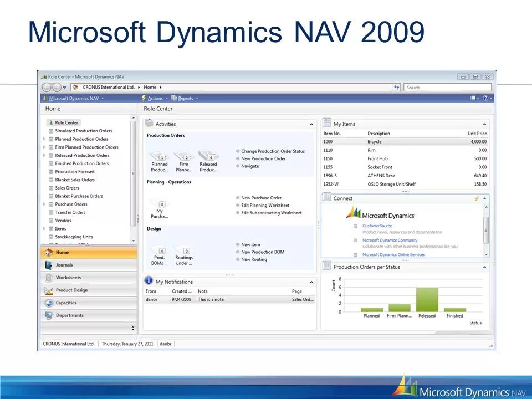Click the Activities part icon
The image size is (532, 399).
click(149, 123)
